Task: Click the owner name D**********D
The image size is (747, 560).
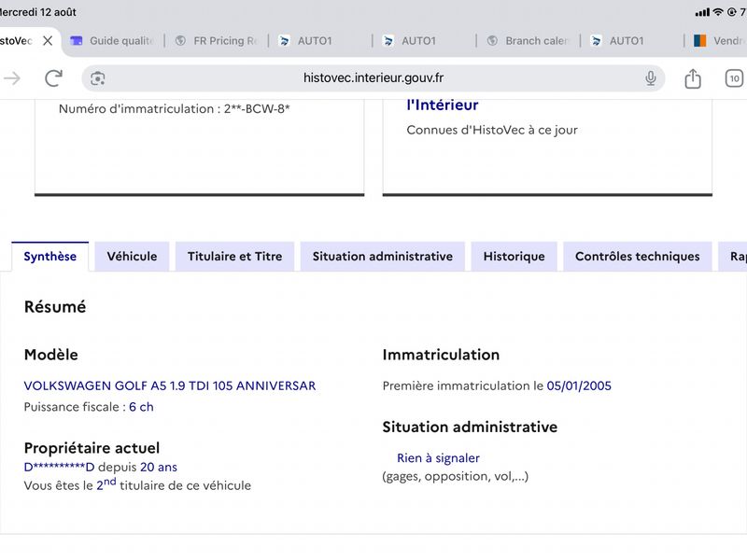Action: point(59,468)
